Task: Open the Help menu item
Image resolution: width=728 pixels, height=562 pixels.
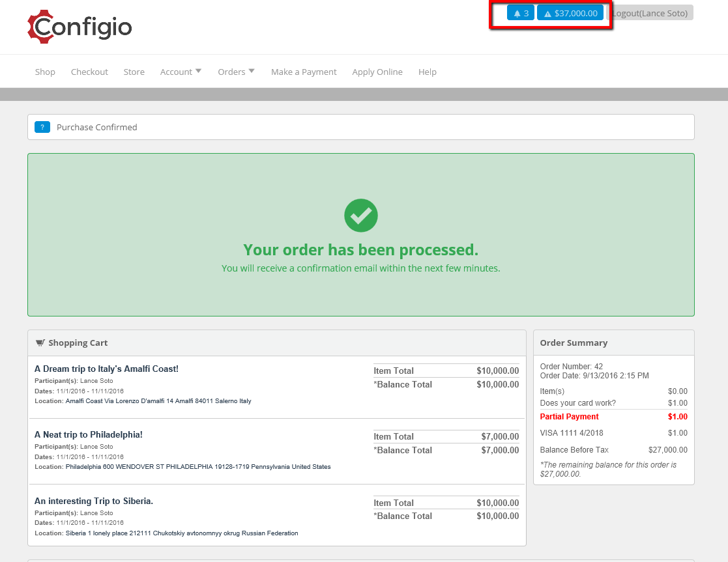Action: (427, 72)
